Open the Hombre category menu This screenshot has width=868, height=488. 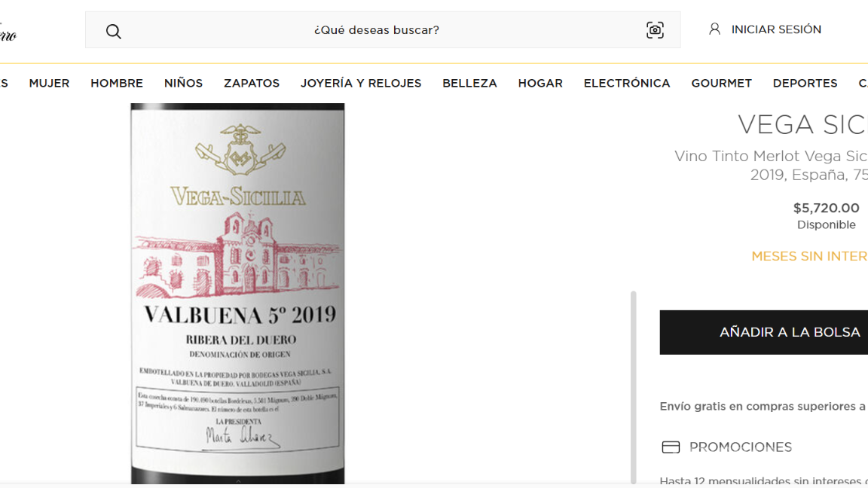tap(117, 83)
